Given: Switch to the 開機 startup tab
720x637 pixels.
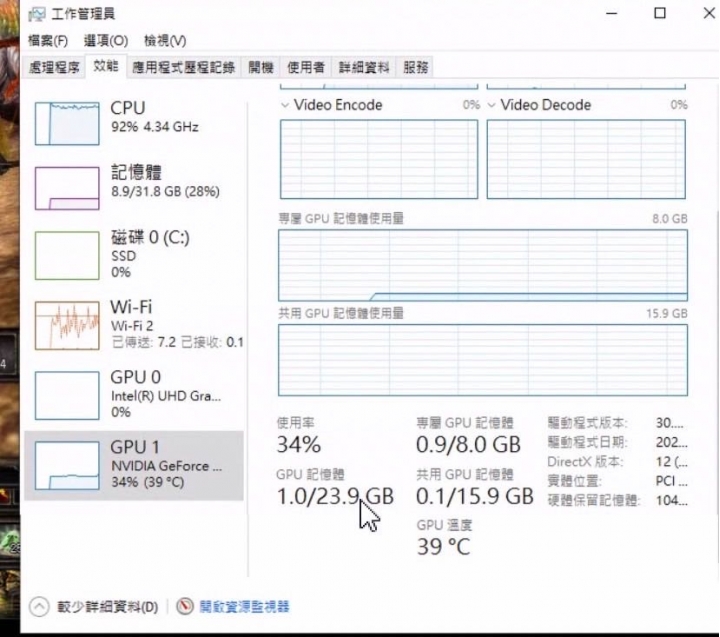Looking at the screenshot, I should click(x=261, y=68).
